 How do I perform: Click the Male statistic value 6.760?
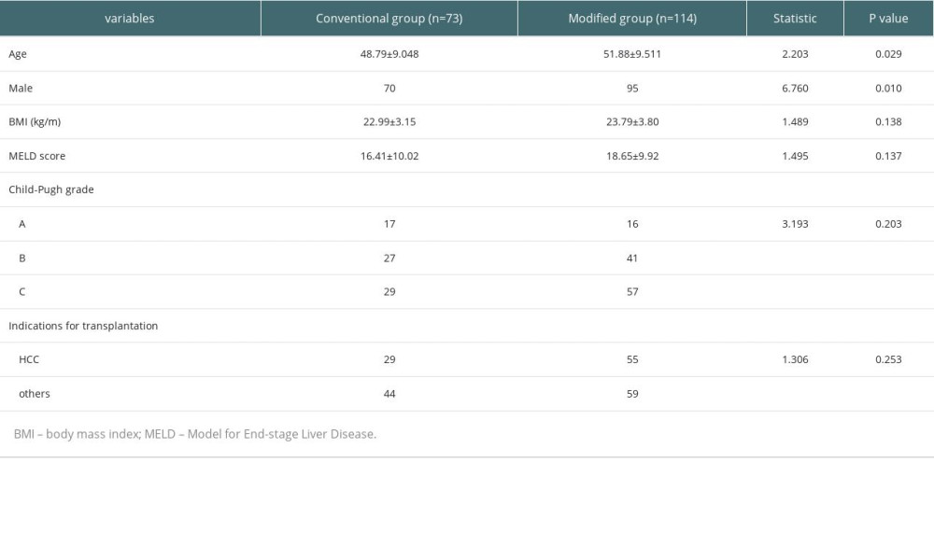[795, 88]
